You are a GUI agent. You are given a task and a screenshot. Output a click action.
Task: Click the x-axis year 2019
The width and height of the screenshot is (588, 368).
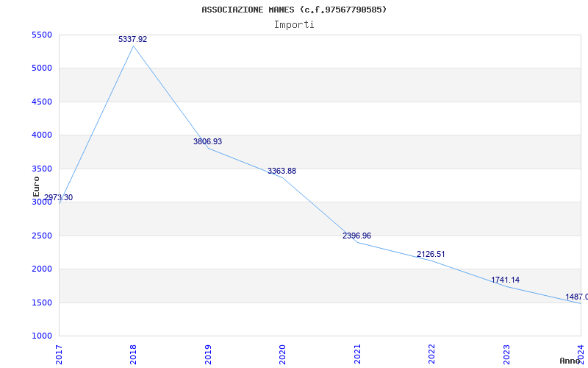(x=208, y=355)
